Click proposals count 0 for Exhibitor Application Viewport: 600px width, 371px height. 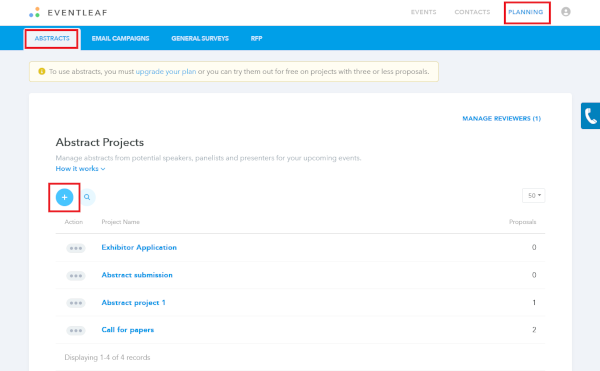click(534, 247)
